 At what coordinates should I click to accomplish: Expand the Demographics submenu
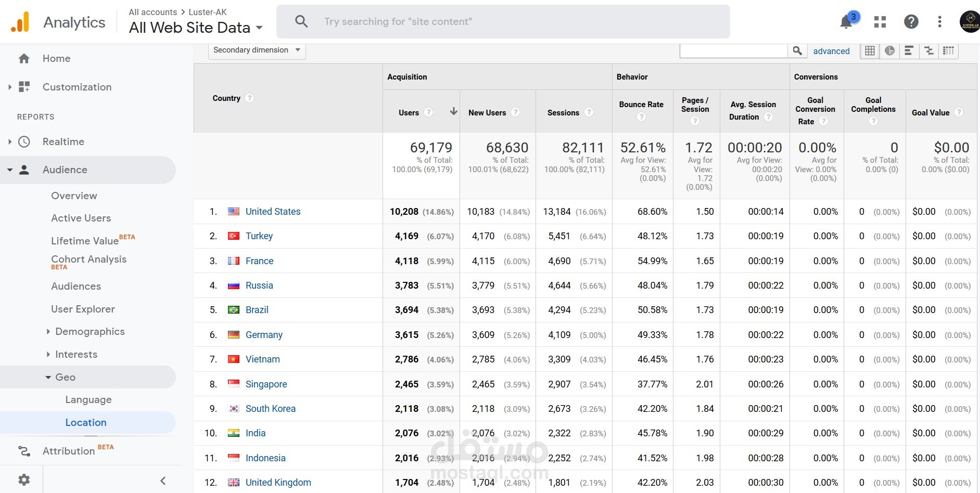pyautogui.click(x=48, y=332)
